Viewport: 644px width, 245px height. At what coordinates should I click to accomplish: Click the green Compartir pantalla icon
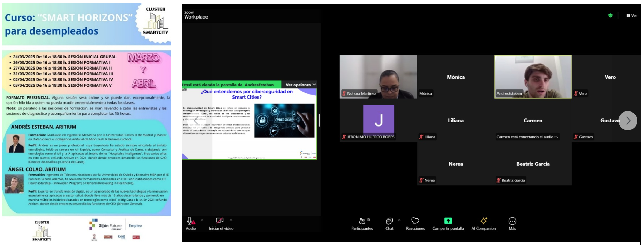tap(448, 221)
